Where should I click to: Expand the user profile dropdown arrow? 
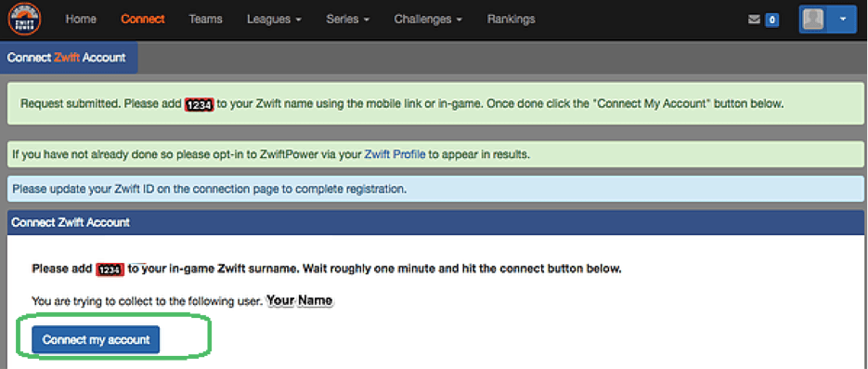pyautogui.click(x=843, y=20)
